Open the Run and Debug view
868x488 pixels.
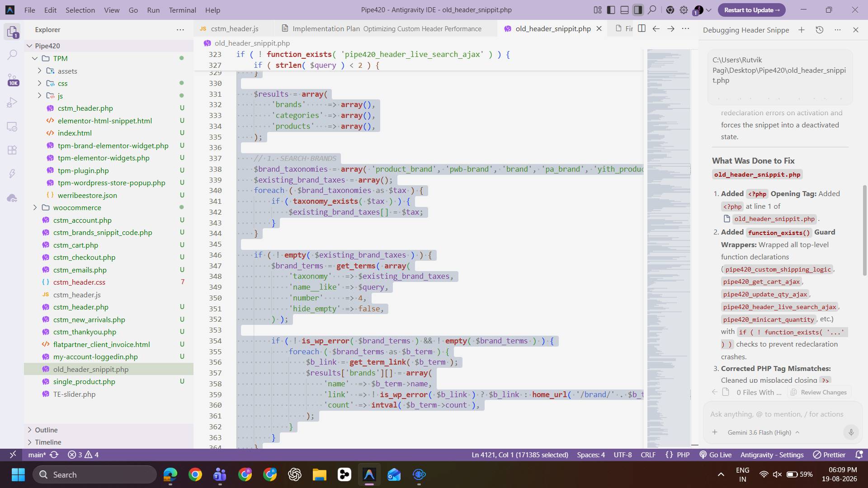click(x=12, y=103)
